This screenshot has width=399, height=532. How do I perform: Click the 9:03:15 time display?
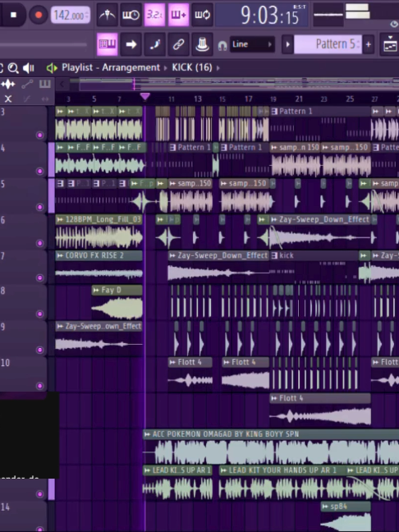pos(262,16)
